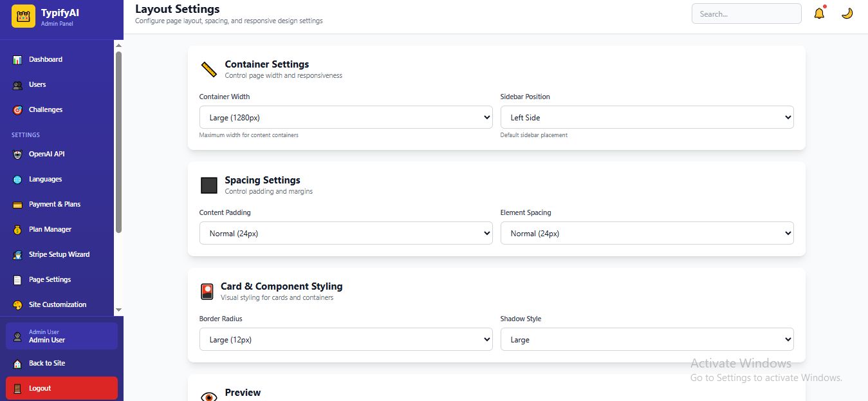
Task: Open the Shadow Style dropdown
Action: 647,340
